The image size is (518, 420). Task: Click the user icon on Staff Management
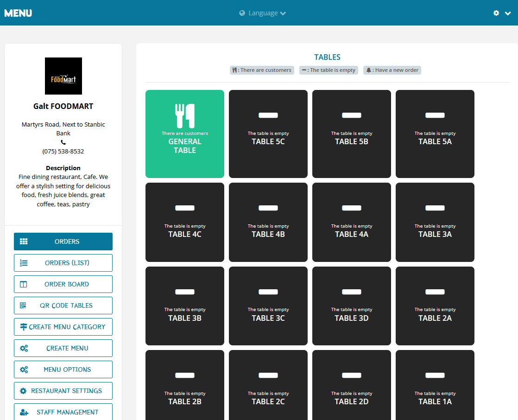(x=24, y=412)
